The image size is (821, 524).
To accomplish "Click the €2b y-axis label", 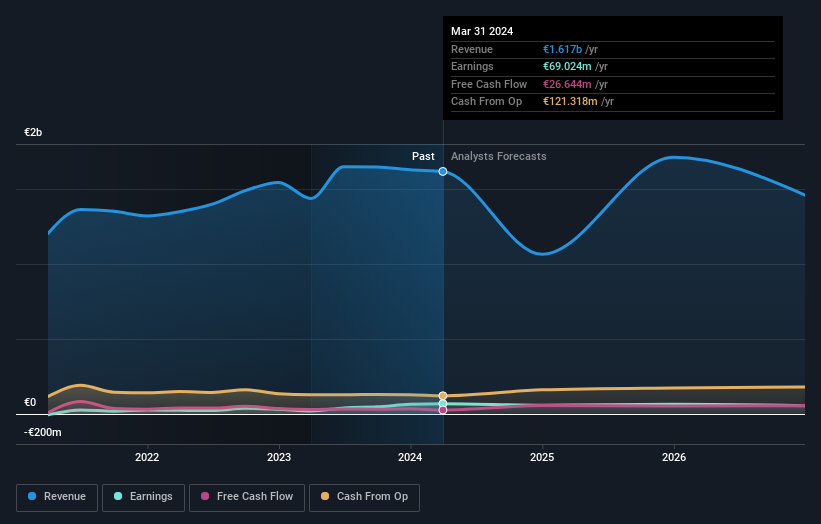I will click(33, 132).
